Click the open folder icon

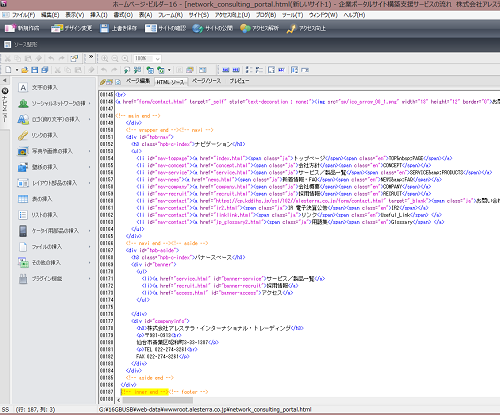[24, 70]
